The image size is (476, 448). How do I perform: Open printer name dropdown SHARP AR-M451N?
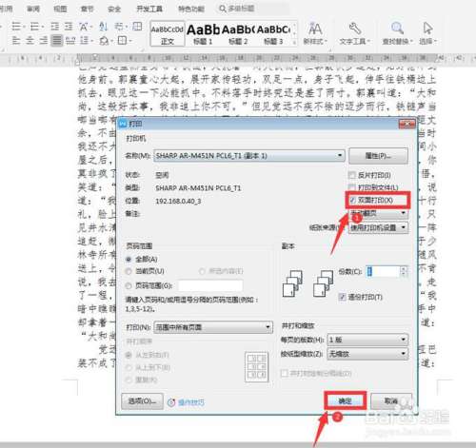[x=249, y=156]
